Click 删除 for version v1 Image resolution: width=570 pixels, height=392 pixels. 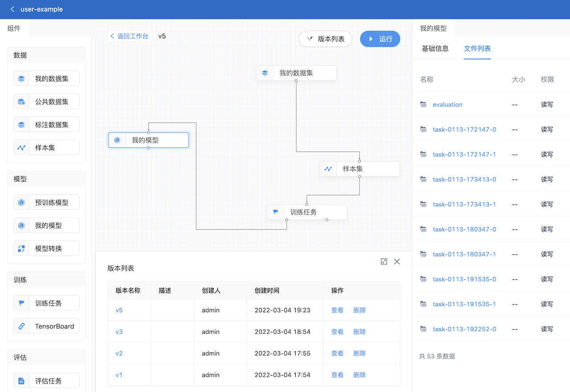(x=359, y=375)
